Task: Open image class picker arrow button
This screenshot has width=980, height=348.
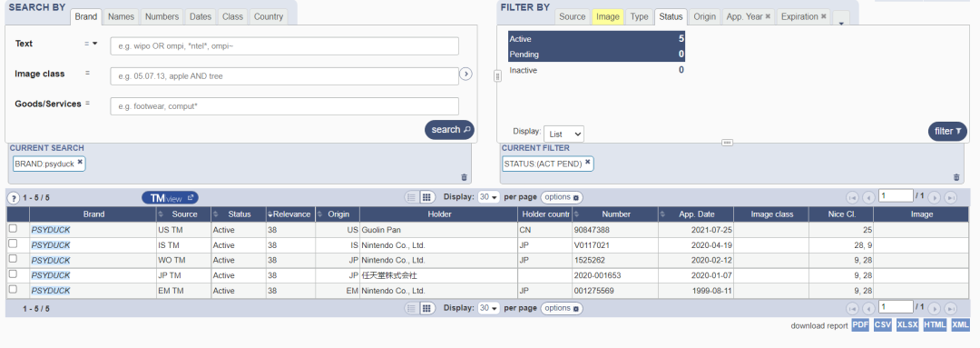Action: pos(465,74)
